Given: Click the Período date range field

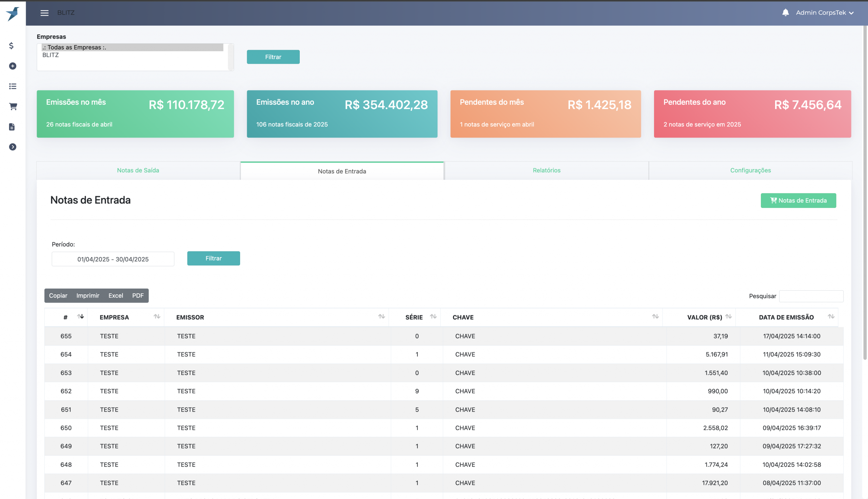Looking at the screenshot, I should coord(113,259).
